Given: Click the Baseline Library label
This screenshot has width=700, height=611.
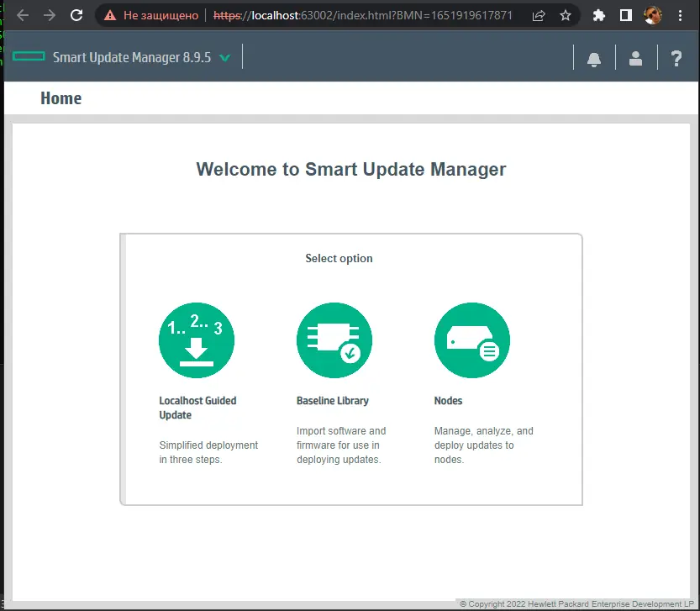Looking at the screenshot, I should point(333,401).
